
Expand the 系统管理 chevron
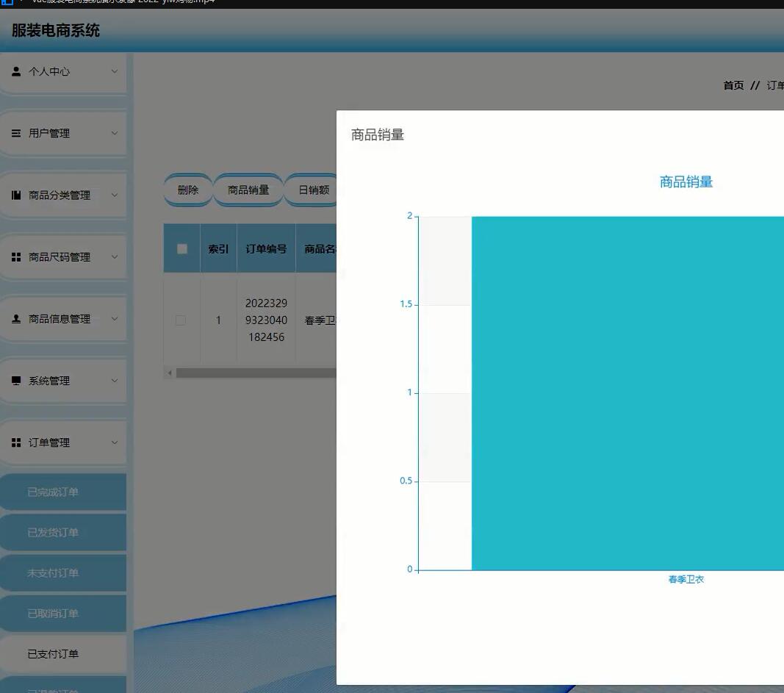115,381
